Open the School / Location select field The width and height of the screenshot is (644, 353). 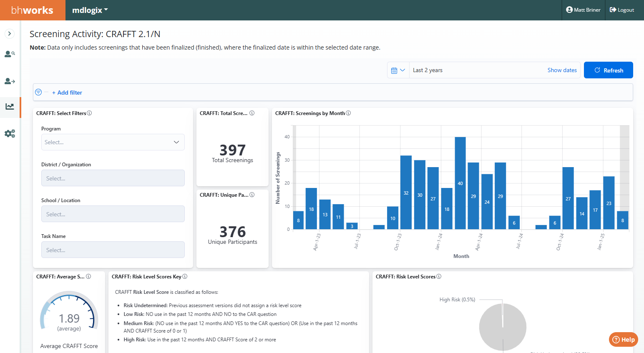[x=113, y=214]
